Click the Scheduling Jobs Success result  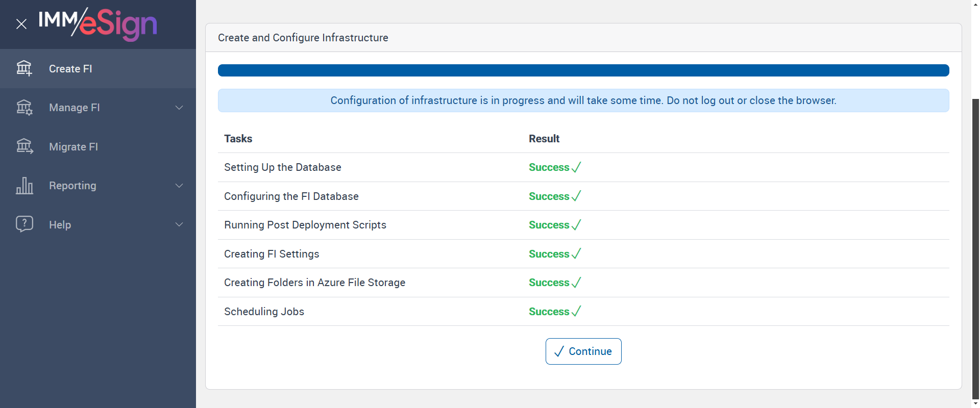(549, 312)
